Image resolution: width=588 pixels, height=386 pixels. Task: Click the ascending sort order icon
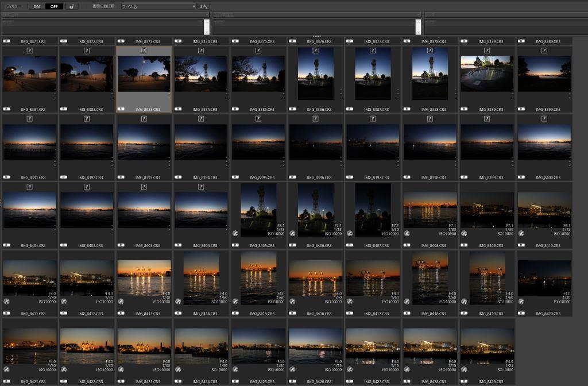point(203,6)
